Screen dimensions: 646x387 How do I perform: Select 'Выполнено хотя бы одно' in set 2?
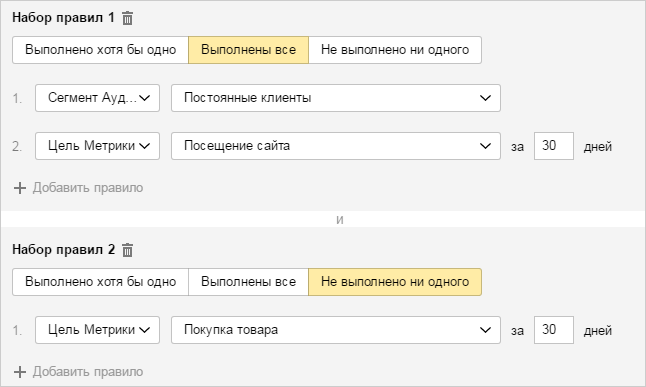[101, 282]
